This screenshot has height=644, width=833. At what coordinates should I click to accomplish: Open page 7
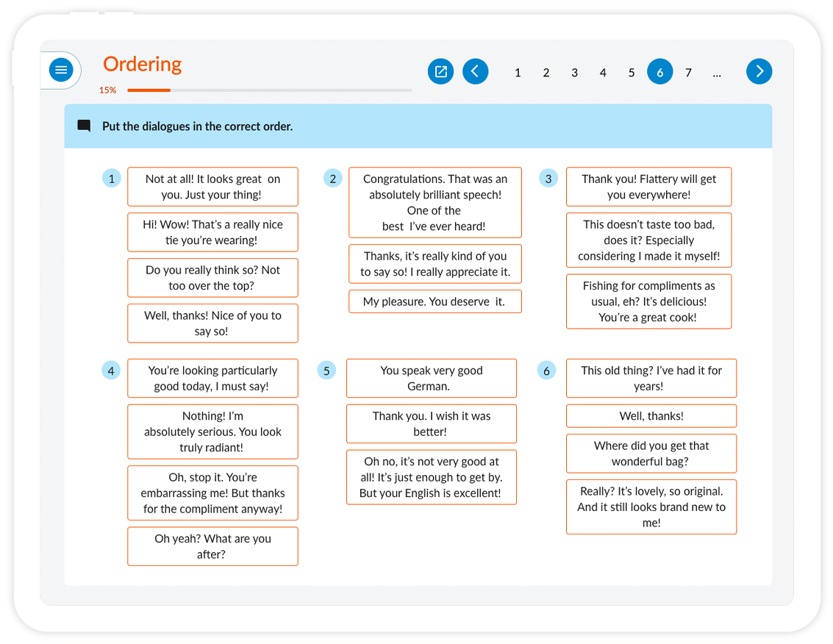pos(688,73)
